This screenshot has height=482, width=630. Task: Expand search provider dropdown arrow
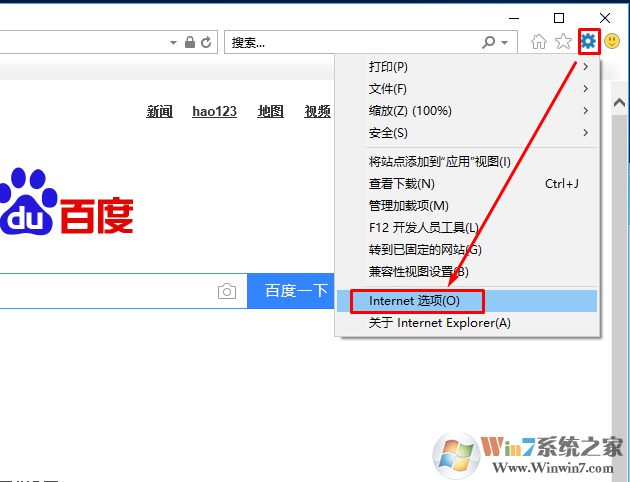[x=505, y=42]
